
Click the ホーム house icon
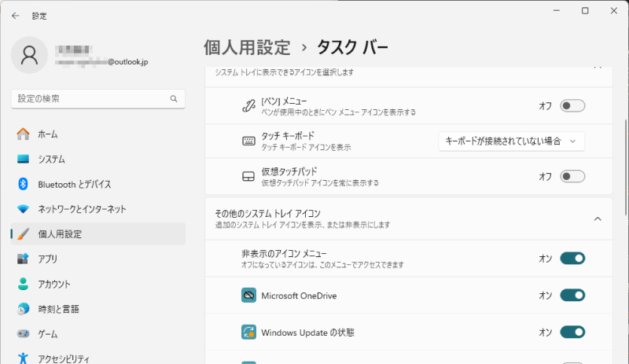pos(24,134)
